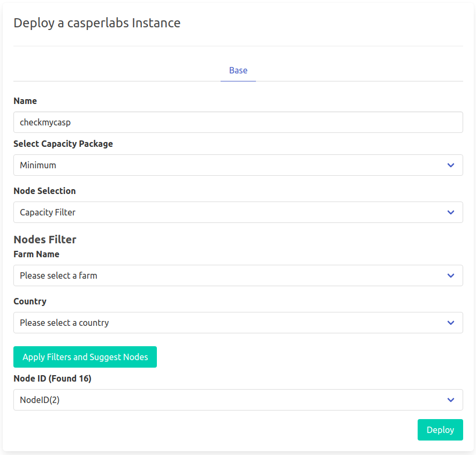This screenshot has width=476, height=455.
Task: Click the chevron icon beside Capacity Filter
Action: pos(451,212)
